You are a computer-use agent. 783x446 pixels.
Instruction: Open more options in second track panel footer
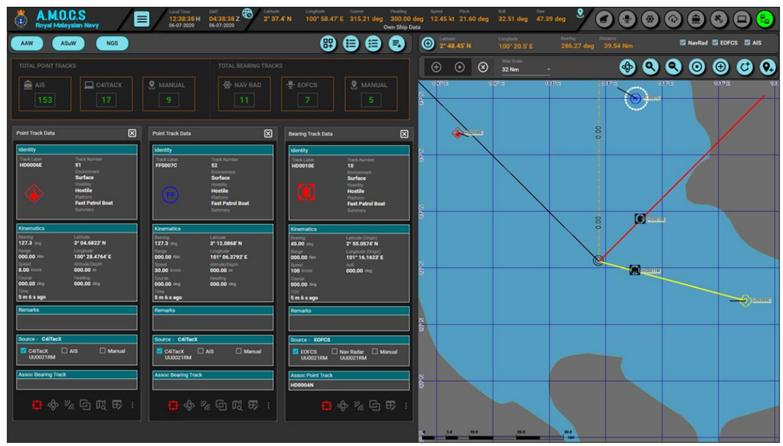pyautogui.click(x=268, y=405)
